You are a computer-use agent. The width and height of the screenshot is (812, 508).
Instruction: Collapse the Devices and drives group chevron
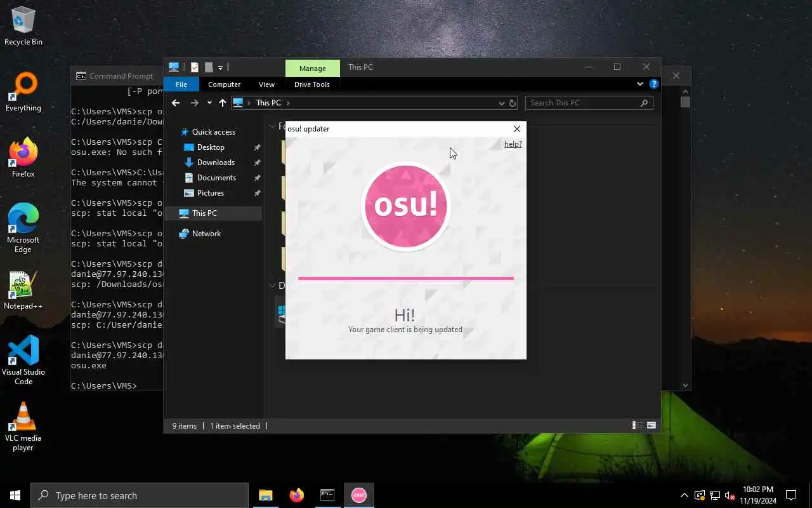(x=273, y=286)
